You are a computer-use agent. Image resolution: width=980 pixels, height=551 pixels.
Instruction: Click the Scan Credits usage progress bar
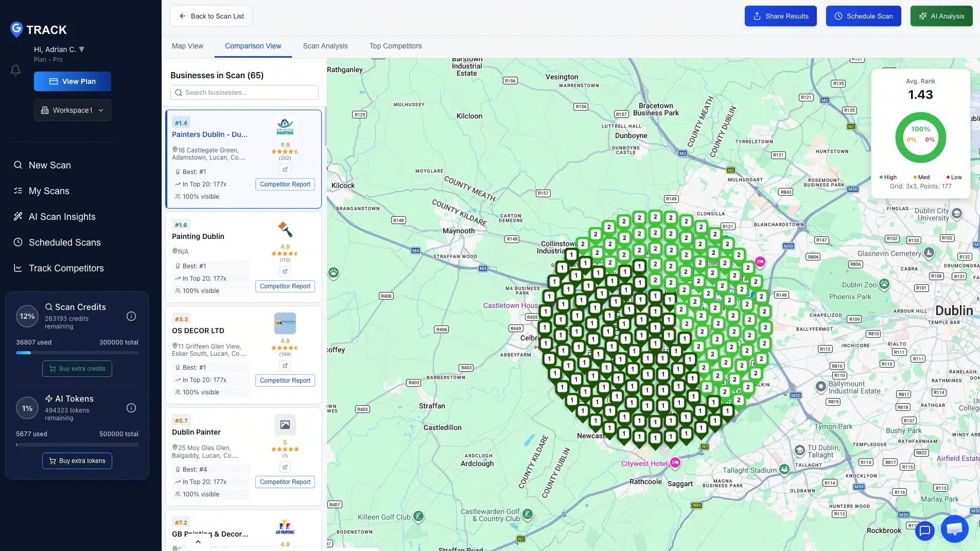[77, 353]
